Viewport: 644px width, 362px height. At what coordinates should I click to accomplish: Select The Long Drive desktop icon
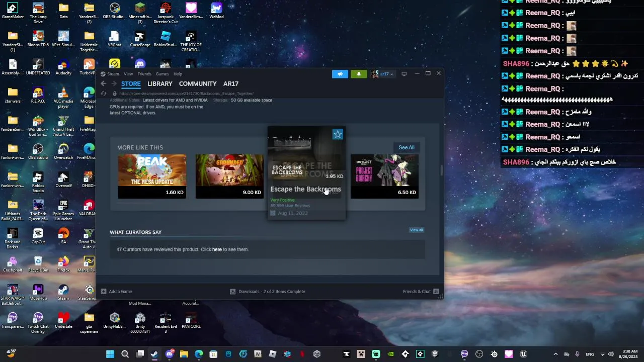[38, 13]
